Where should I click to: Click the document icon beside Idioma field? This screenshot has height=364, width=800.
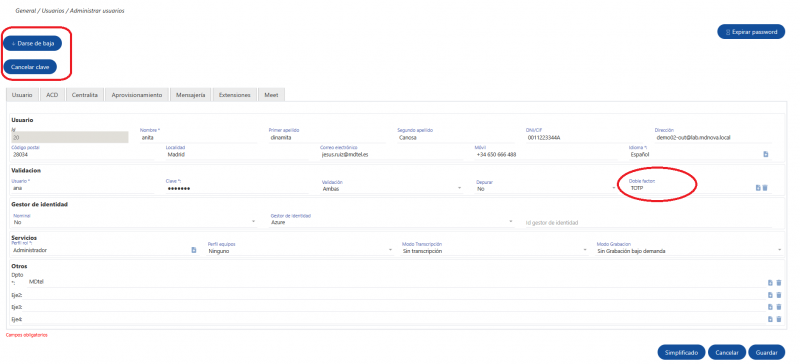765,154
